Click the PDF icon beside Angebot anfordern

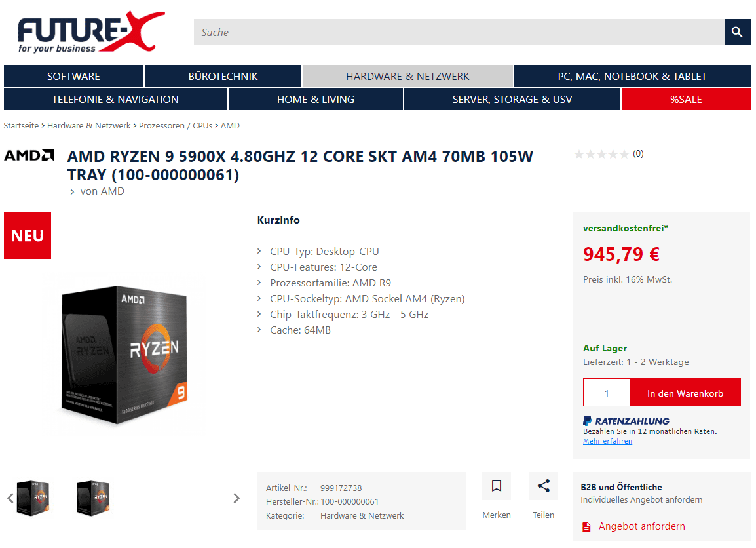click(586, 527)
